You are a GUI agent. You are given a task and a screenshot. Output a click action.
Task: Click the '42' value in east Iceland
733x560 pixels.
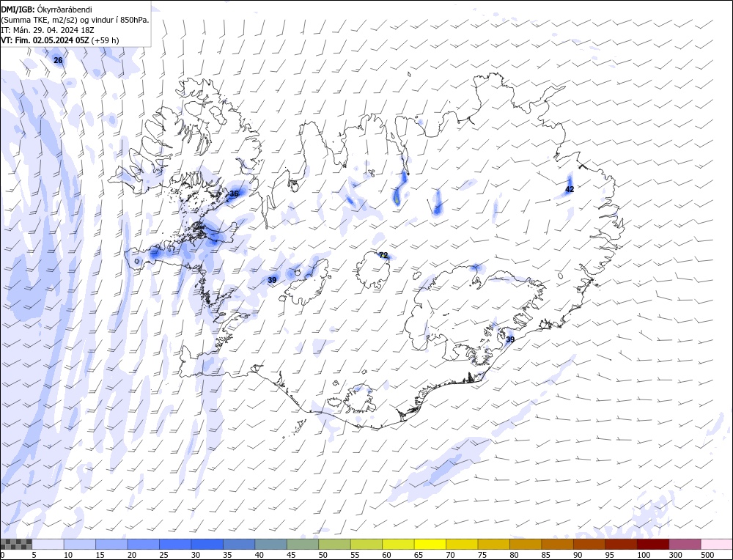coord(570,189)
